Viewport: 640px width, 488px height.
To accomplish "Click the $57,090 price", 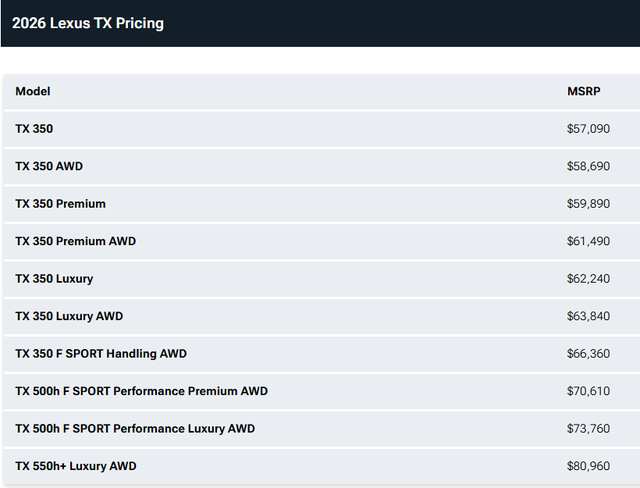I will 588,129.
